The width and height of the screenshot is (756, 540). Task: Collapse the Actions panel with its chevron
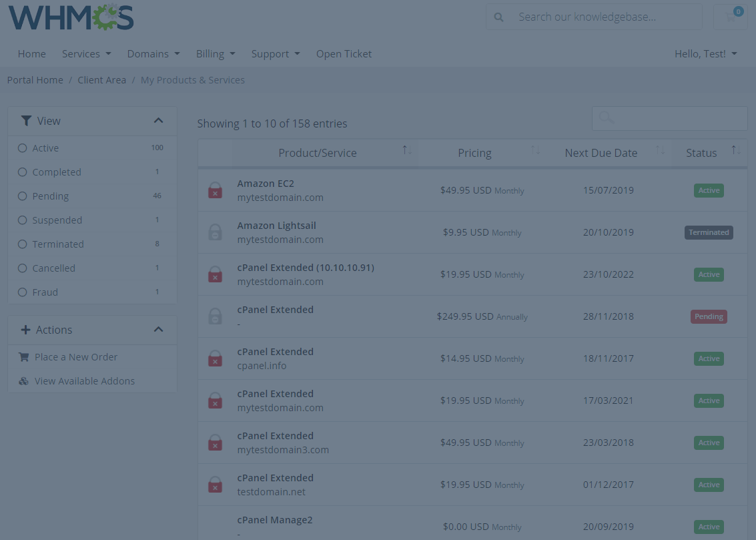[x=158, y=329]
